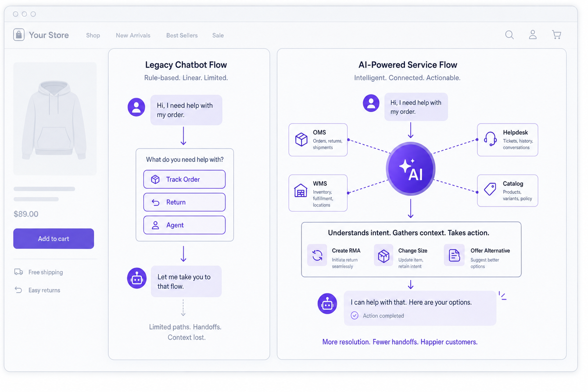Open the shopping cart icon
The width and height of the screenshot is (588, 392).
click(556, 35)
